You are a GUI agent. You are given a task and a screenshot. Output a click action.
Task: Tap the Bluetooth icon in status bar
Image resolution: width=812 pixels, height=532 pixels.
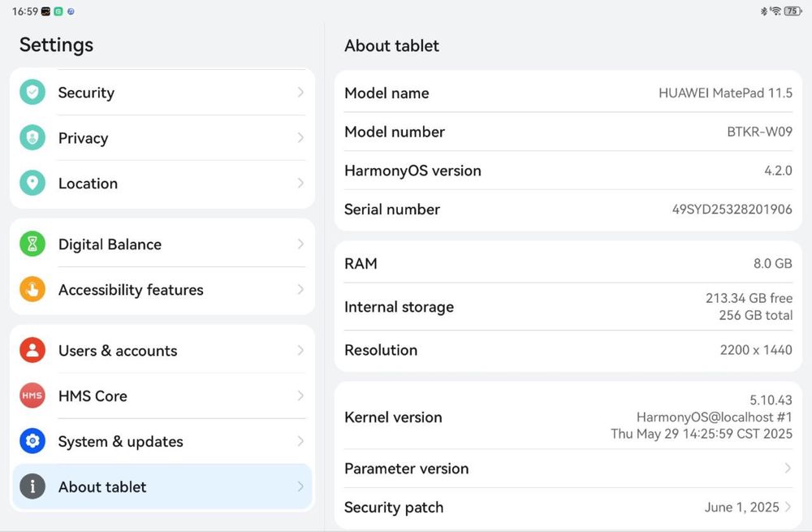764,11
